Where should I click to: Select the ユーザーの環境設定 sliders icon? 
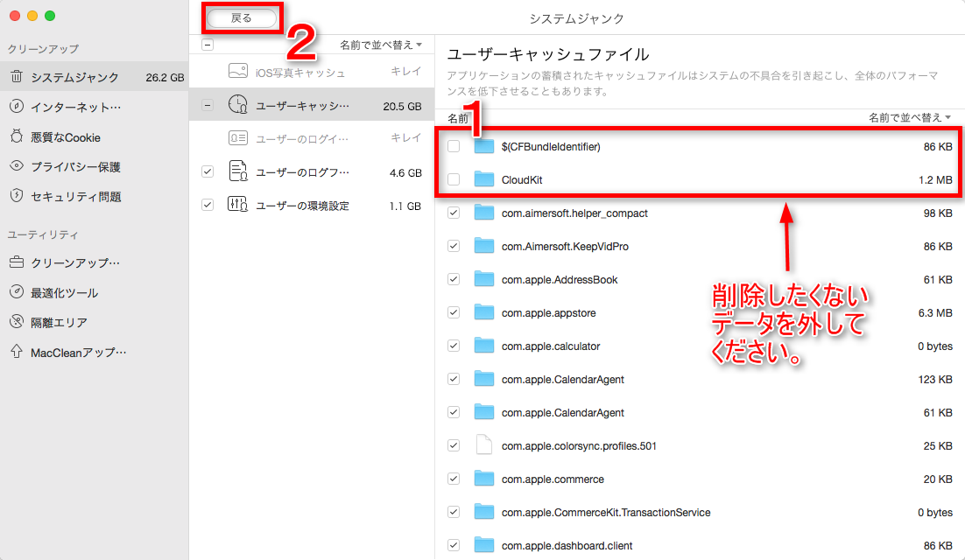tap(237, 204)
